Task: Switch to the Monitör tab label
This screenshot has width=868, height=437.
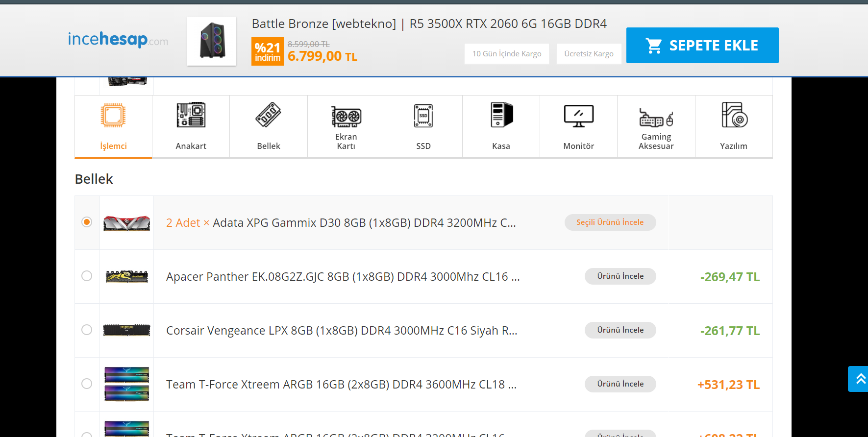Action: [579, 146]
